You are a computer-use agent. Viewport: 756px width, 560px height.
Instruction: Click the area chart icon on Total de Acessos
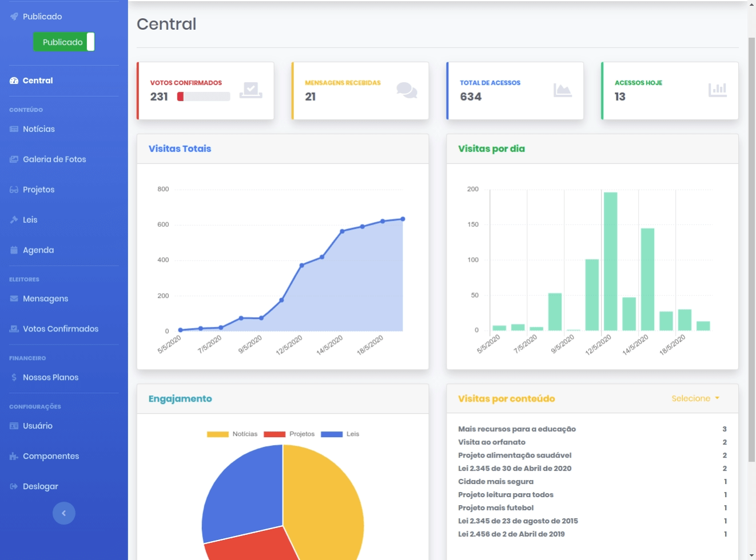tap(562, 90)
